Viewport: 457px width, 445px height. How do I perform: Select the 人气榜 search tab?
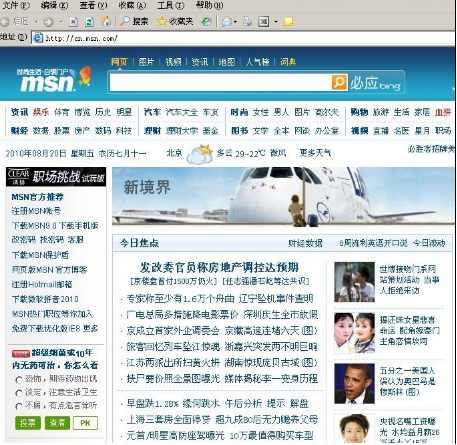(257, 62)
